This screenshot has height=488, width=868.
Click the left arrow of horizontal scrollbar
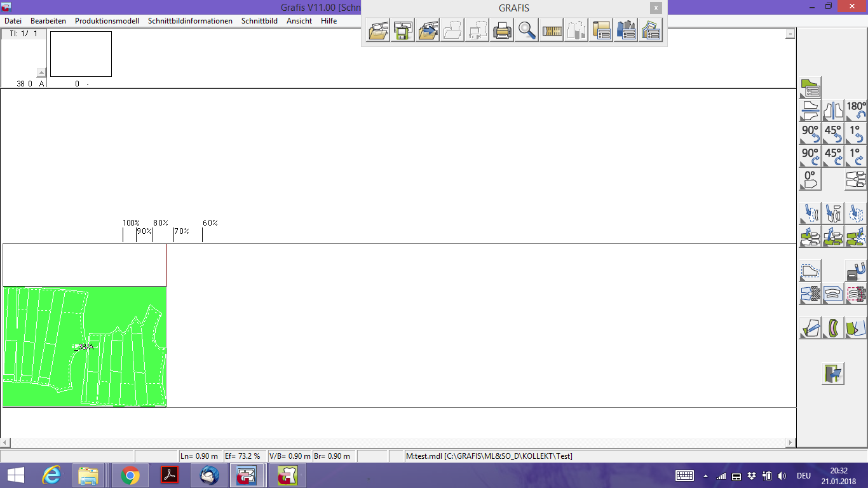pos(5,442)
